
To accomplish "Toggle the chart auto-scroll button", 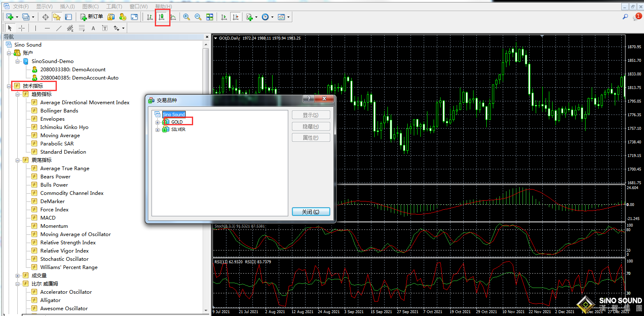I will coord(224,17).
